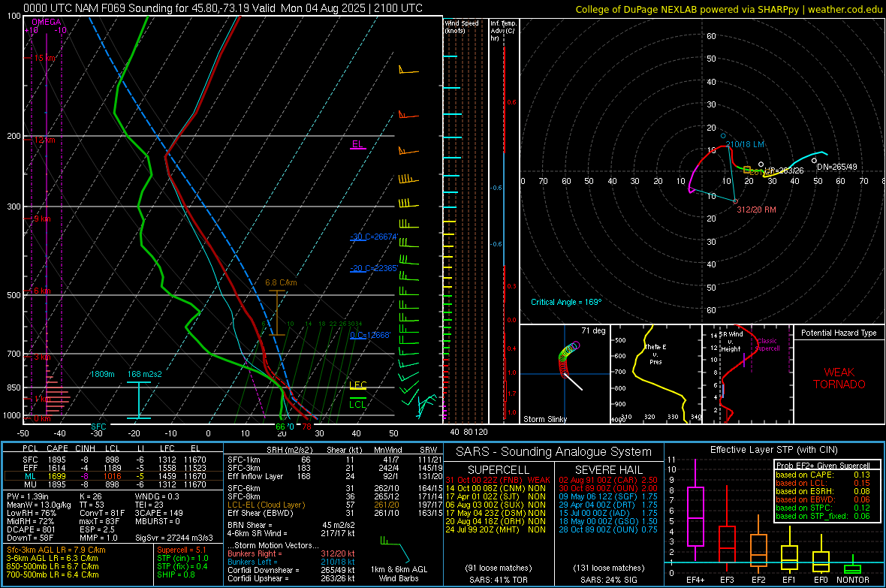
Task: Click the "Corfidi Downshear =" row
Action: (x=291, y=570)
